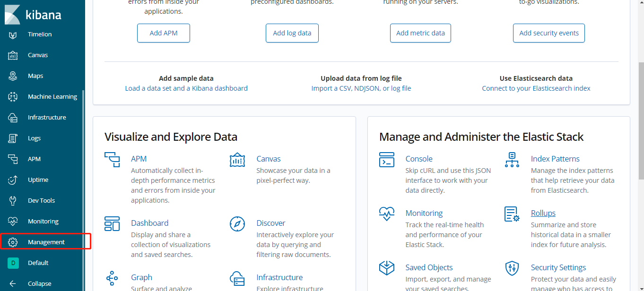Open Infrastructure icon in the sidebar
This screenshot has width=644, height=291.
[x=13, y=118]
